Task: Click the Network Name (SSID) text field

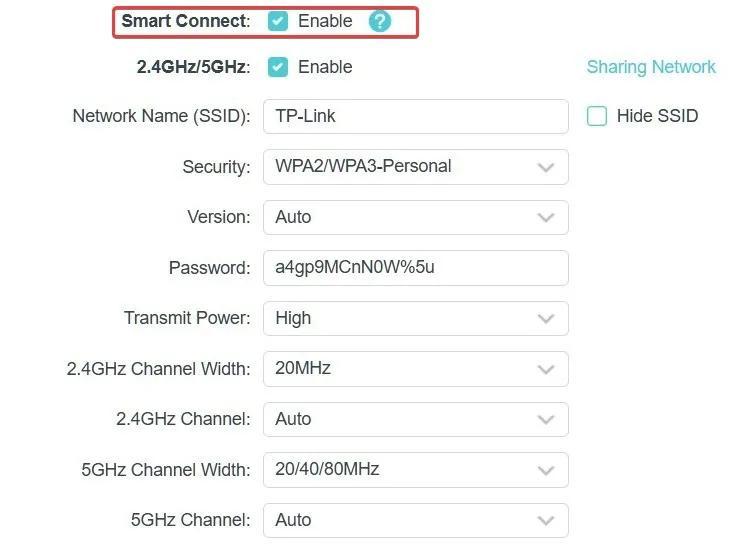Action: [415, 116]
